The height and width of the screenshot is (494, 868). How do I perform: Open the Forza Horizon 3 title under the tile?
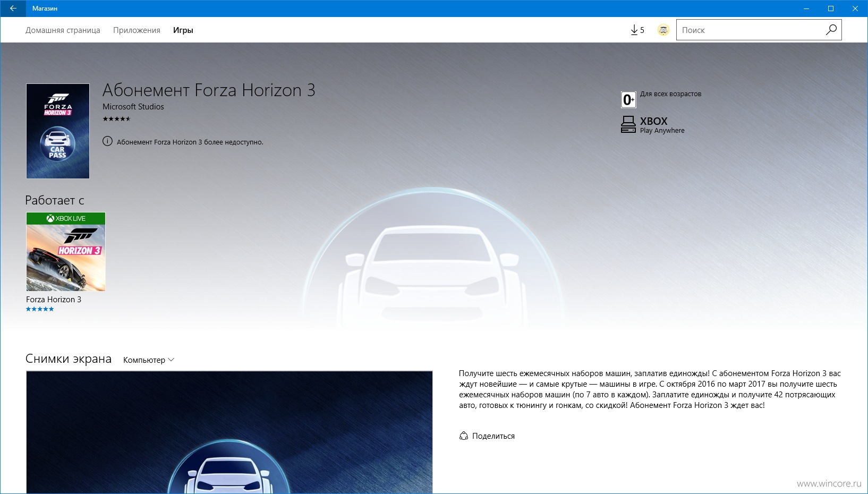tap(54, 300)
